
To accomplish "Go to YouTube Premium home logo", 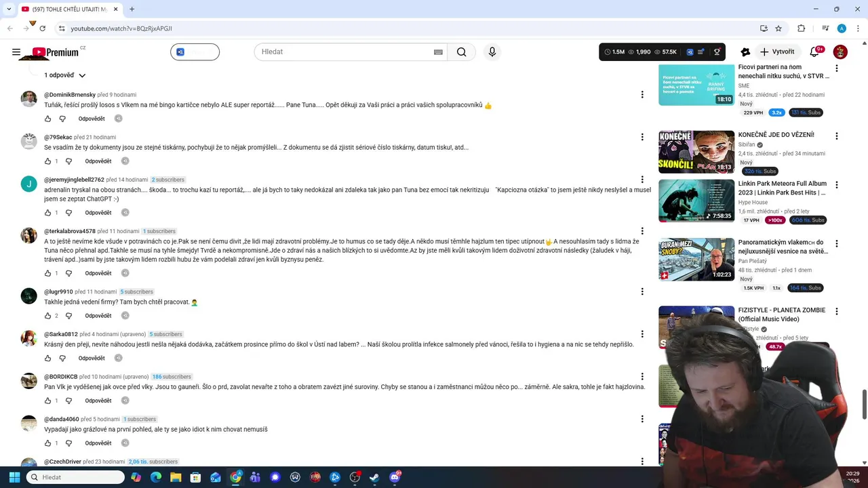I will (x=55, y=52).
